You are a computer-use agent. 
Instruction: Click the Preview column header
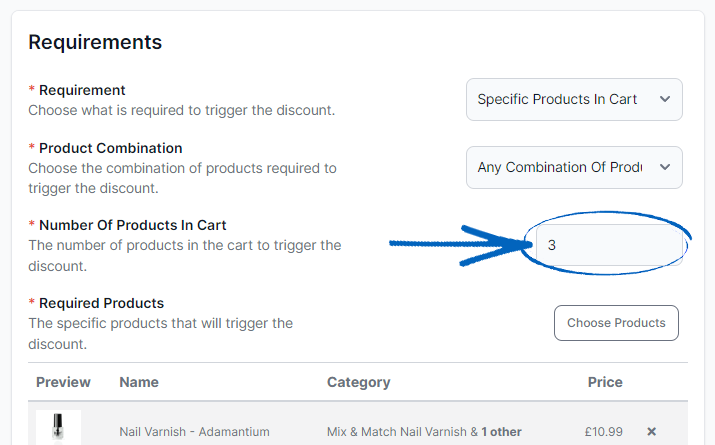[63, 382]
